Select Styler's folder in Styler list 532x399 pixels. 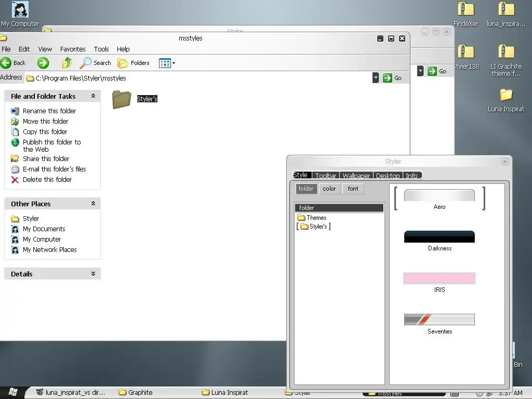pyautogui.click(x=314, y=227)
